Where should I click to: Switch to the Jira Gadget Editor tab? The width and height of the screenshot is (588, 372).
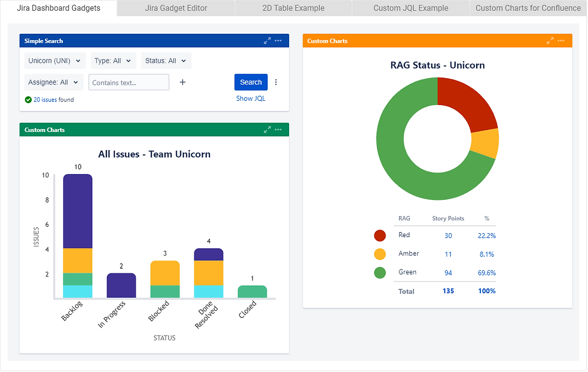pyautogui.click(x=176, y=8)
